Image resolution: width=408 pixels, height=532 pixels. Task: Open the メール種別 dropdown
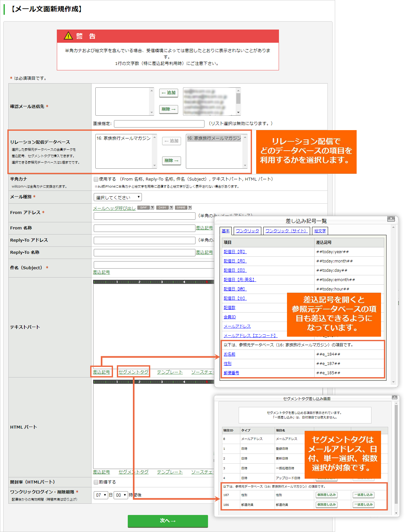click(118, 197)
